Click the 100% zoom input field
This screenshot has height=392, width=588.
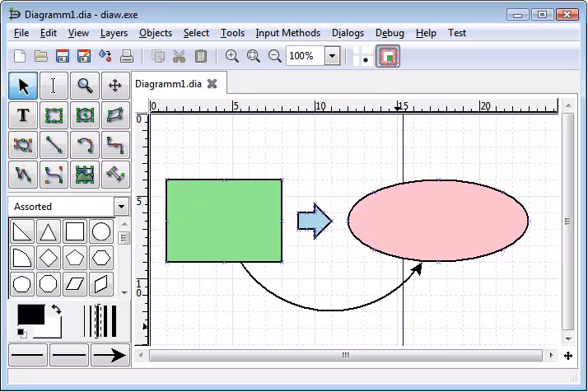coord(306,56)
